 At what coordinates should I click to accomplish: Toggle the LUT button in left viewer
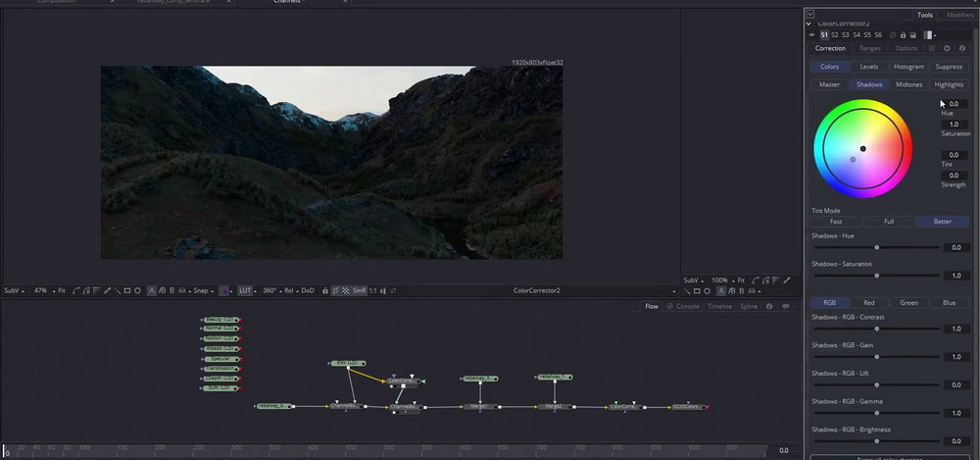pos(245,290)
